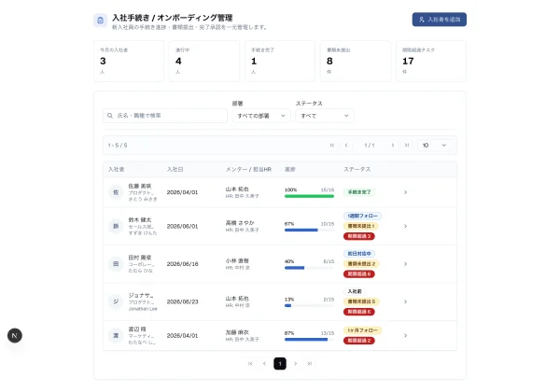This screenshot has height=392, width=560.
Task: Click the 初日対応中 badge
Action: pyautogui.click(x=359, y=254)
